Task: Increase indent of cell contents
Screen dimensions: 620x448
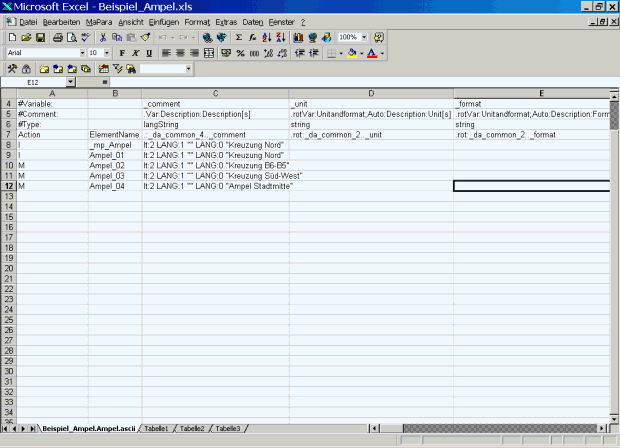Action: coord(314,53)
